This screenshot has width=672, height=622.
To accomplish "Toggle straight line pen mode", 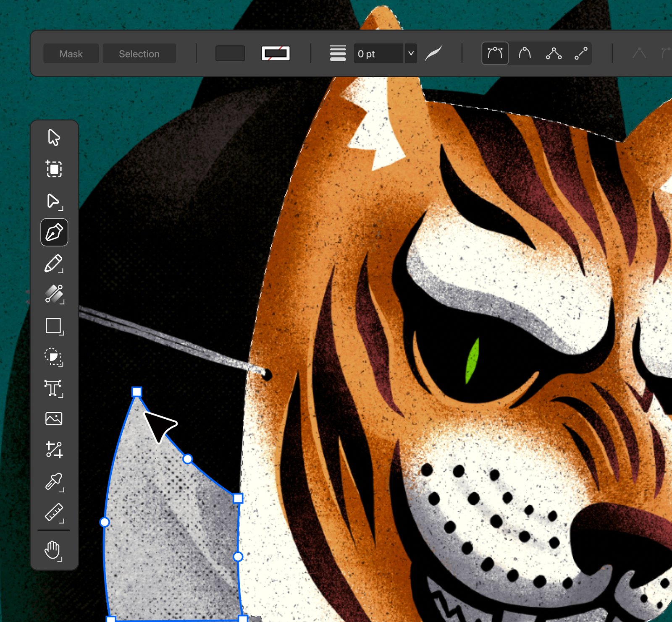I will pos(581,53).
